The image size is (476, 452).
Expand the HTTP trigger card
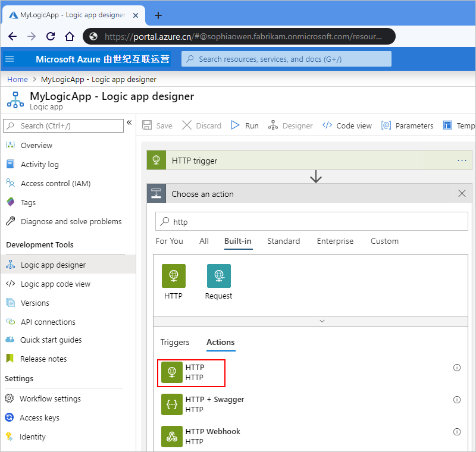coord(309,160)
